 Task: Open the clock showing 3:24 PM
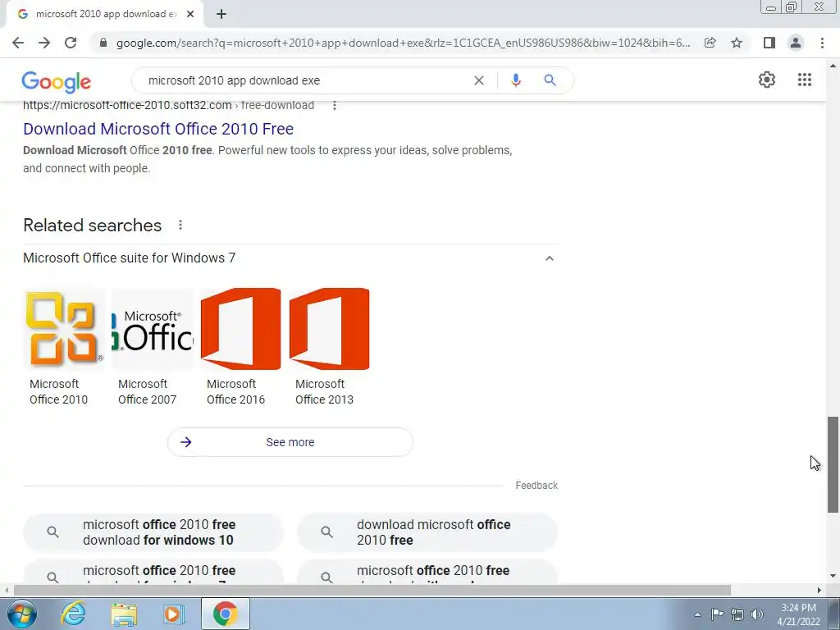(x=798, y=614)
